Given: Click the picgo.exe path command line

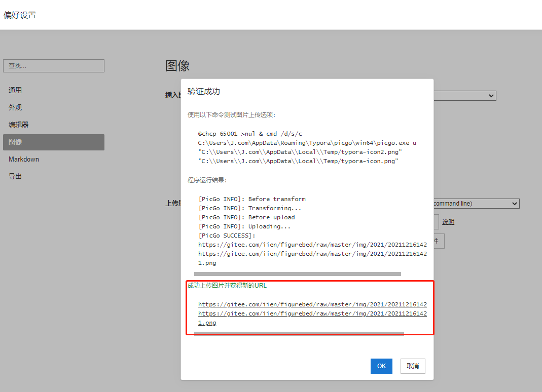Looking at the screenshot, I should click(x=307, y=143).
